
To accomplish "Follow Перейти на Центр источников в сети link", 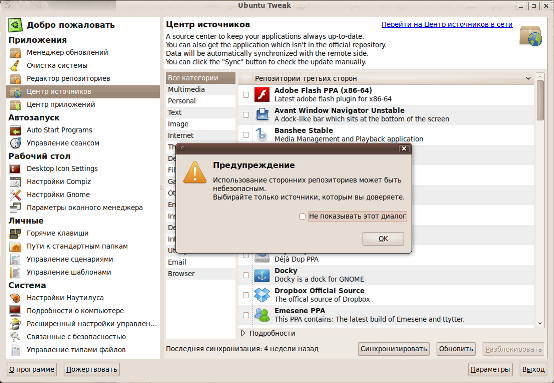I will (x=447, y=25).
